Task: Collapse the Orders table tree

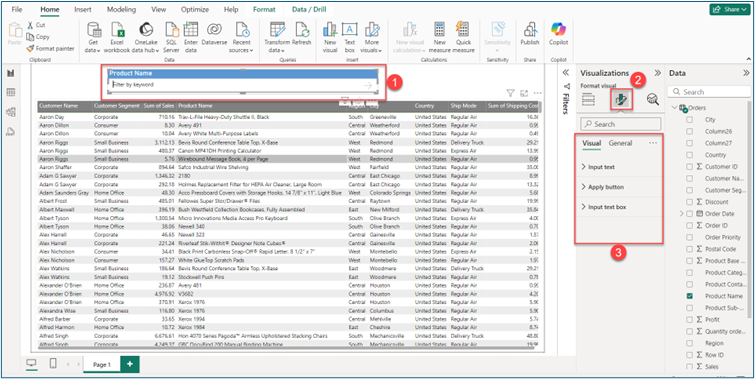Action: click(x=674, y=108)
